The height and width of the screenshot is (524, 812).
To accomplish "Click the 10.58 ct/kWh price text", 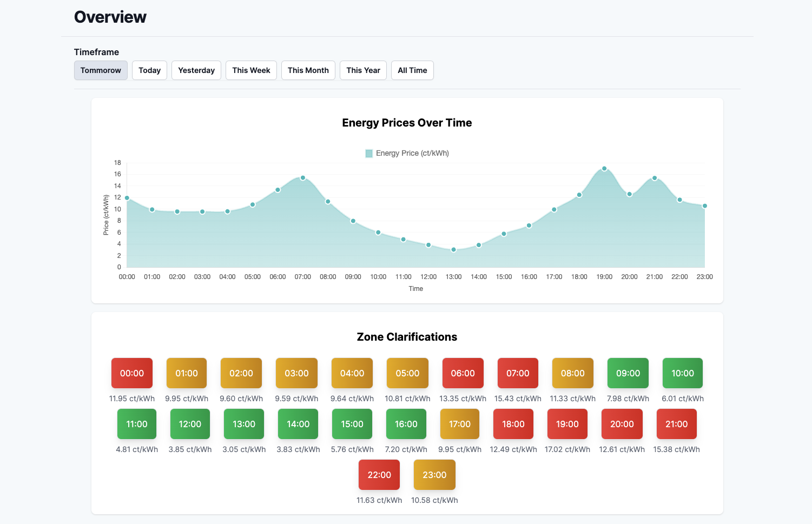I will click(434, 500).
